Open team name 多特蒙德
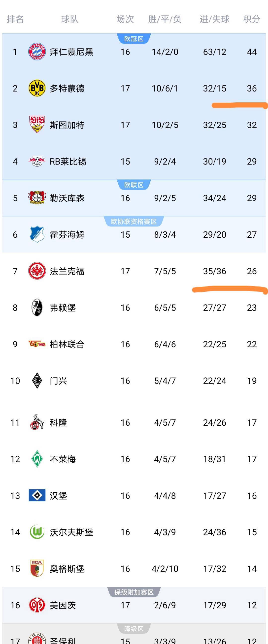Screen dimensions: 268x644 [x=67, y=88]
